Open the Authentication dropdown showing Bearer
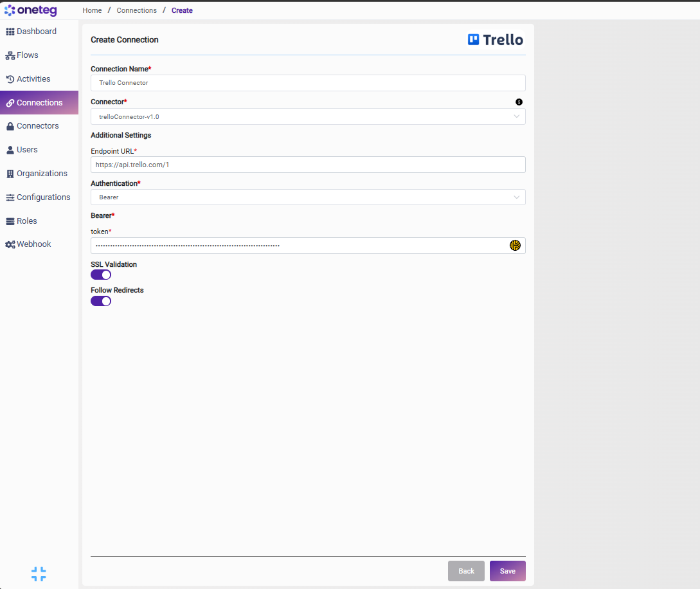Image resolution: width=700 pixels, height=589 pixels. tap(308, 197)
